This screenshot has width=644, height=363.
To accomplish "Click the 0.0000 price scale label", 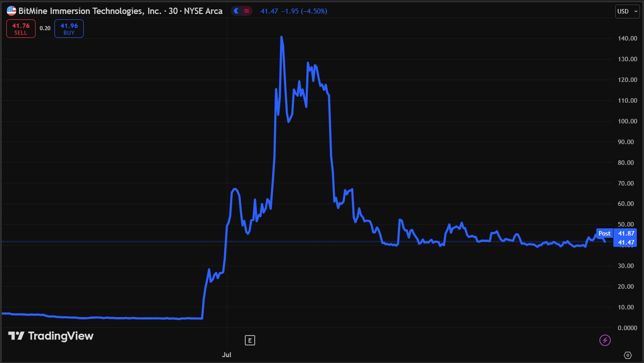I will coord(626,328).
